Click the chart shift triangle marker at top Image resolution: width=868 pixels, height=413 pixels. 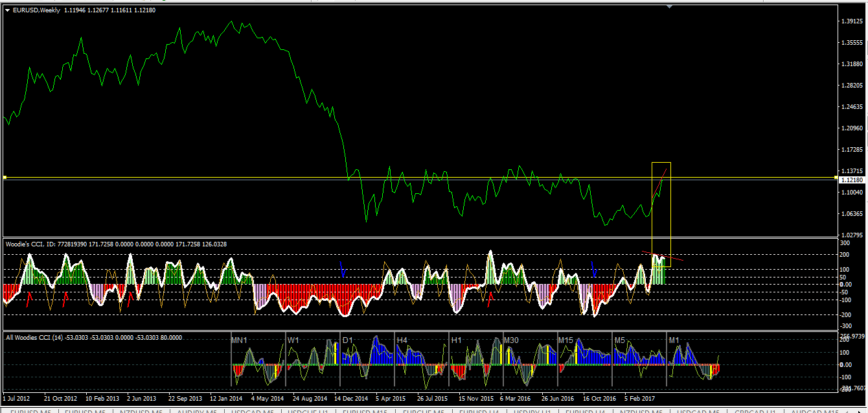[669, 6]
